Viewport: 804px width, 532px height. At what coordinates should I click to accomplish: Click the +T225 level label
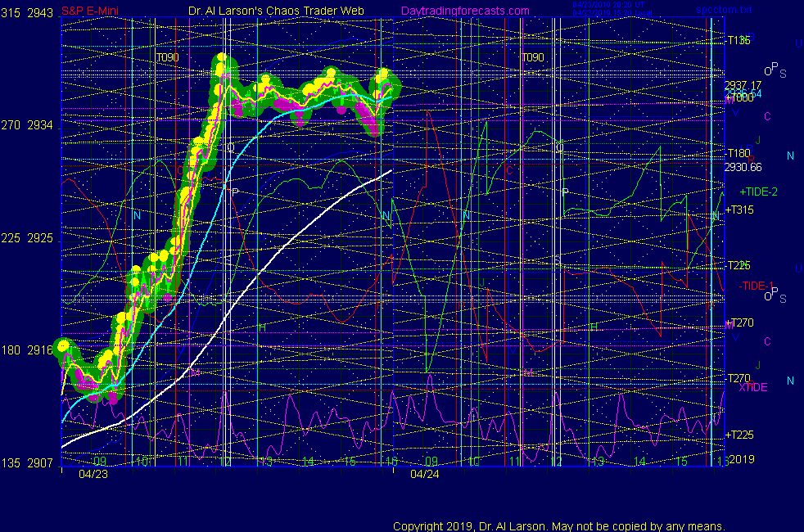[x=739, y=435]
